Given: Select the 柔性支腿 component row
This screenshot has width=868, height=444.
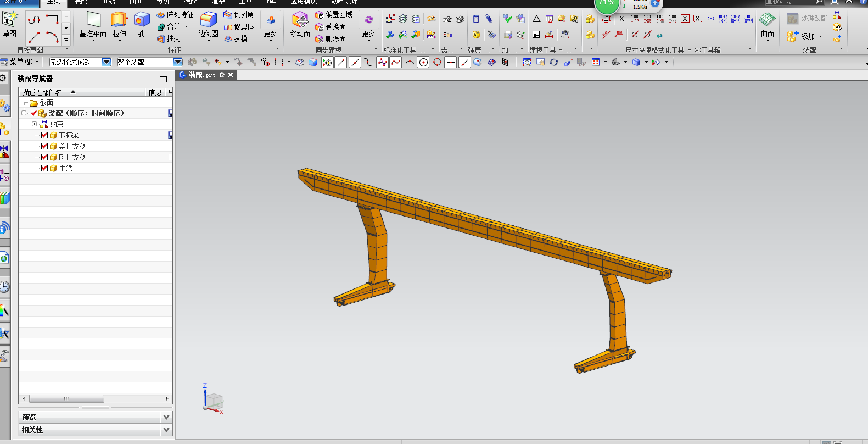Looking at the screenshot, I should pyautogui.click(x=96, y=146).
